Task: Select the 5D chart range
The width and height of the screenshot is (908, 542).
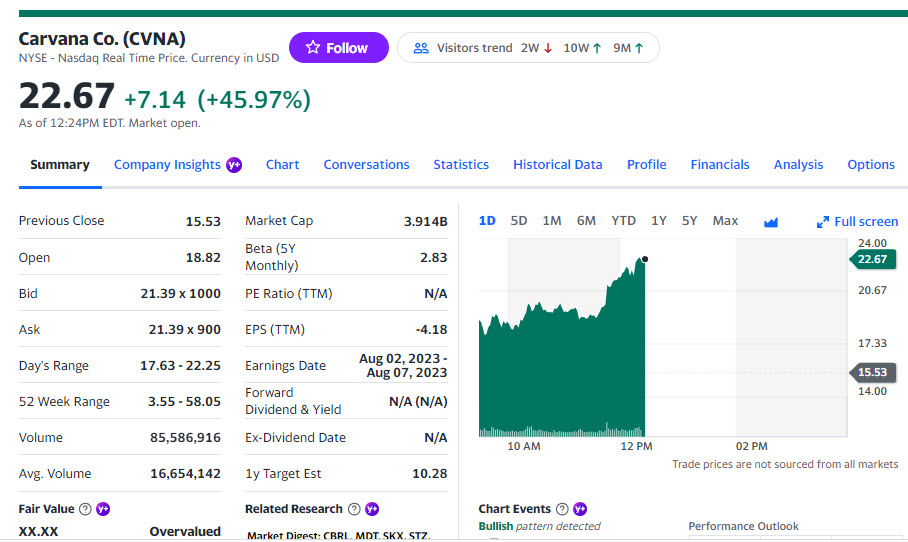Action: (x=519, y=221)
